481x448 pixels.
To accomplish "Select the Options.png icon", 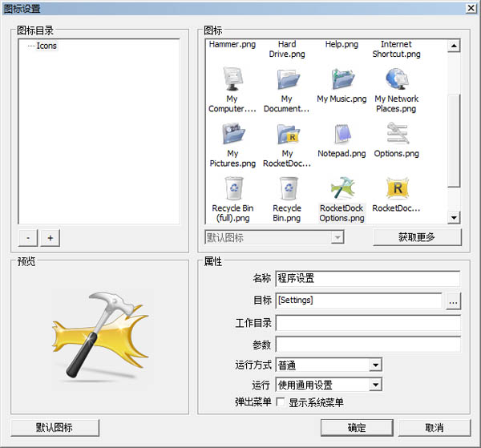I will pos(396,134).
